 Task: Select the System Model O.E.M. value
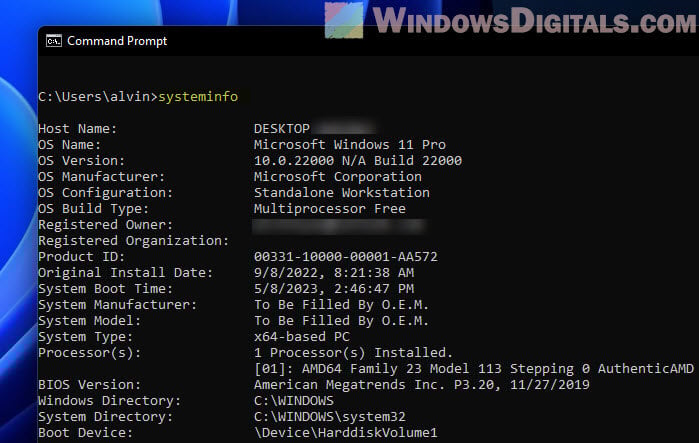pos(341,321)
